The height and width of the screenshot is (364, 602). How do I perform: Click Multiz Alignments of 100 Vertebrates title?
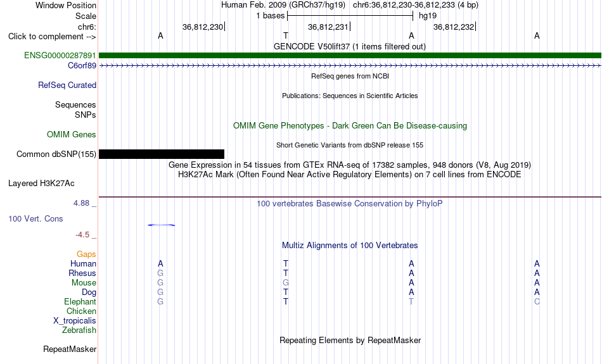[x=350, y=245]
